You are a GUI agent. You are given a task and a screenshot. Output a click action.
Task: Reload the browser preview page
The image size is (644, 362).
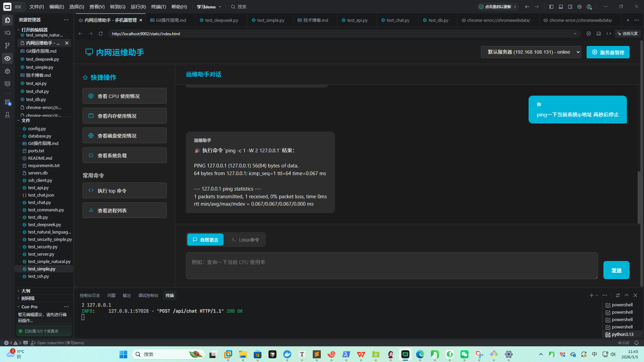point(100,34)
